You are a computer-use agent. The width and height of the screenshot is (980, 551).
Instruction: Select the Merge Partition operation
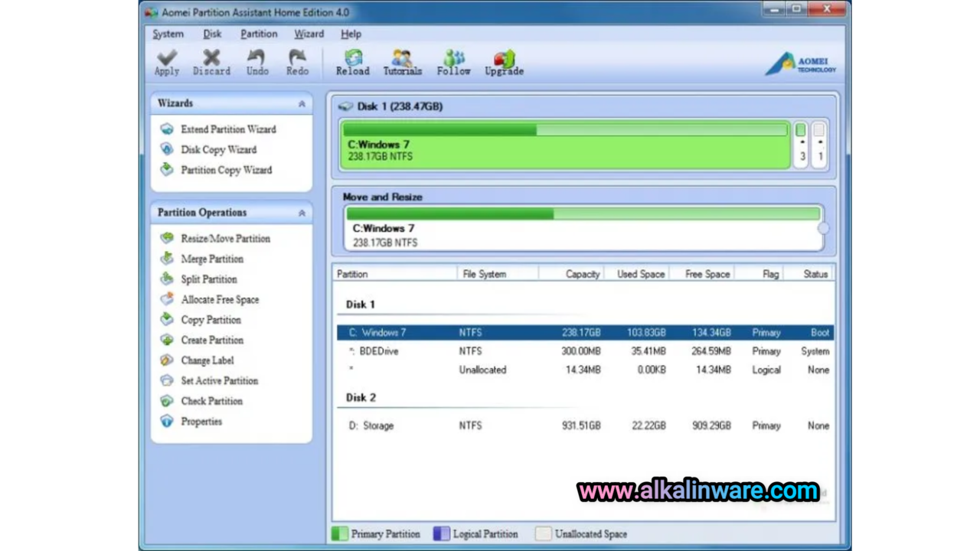click(212, 259)
